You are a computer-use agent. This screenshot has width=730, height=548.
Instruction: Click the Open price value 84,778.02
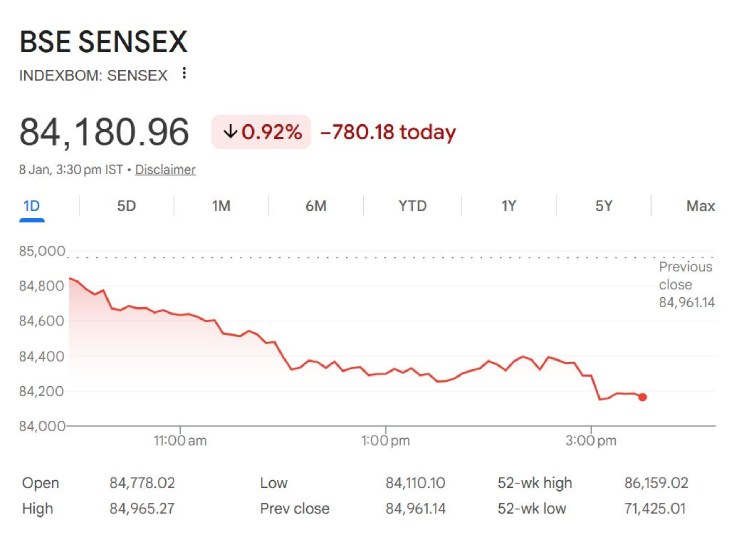tap(142, 483)
